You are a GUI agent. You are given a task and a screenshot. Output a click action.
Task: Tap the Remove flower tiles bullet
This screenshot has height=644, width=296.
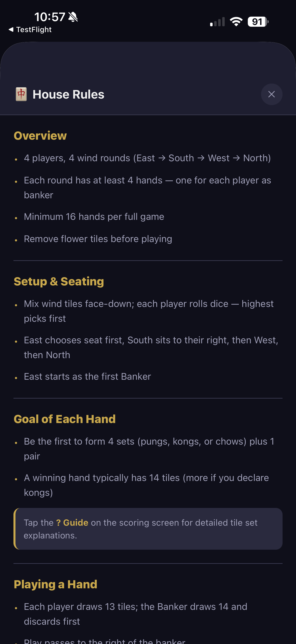point(98,239)
